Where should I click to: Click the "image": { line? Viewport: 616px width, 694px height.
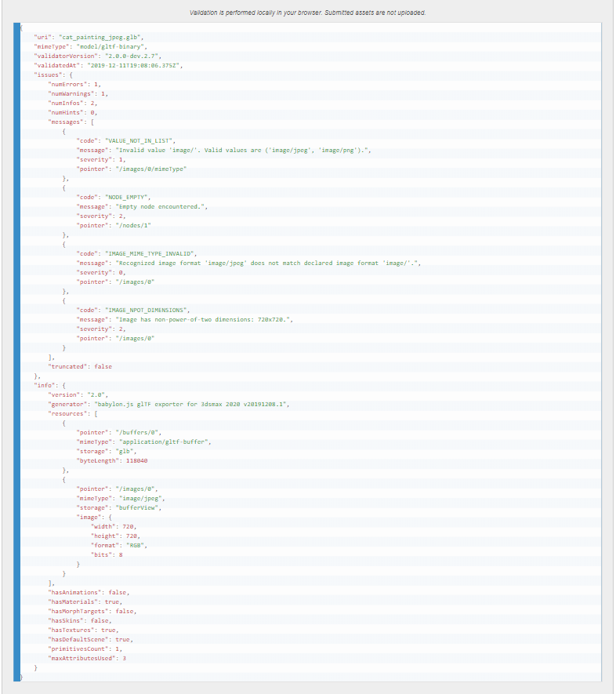pos(94,517)
